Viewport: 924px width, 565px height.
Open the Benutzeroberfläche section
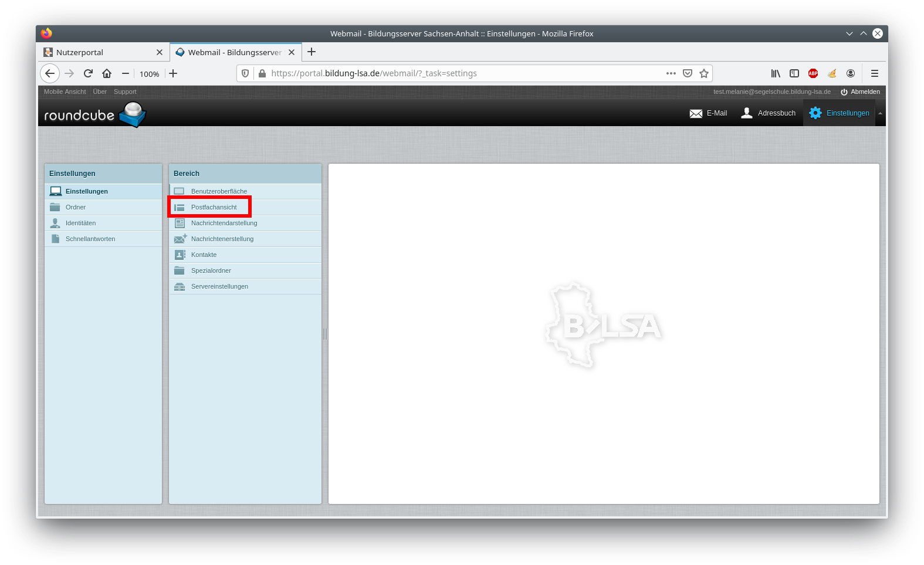pyautogui.click(x=245, y=191)
